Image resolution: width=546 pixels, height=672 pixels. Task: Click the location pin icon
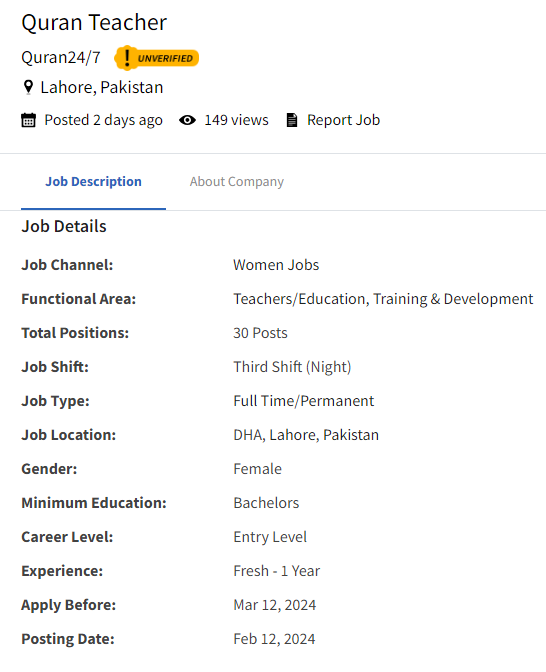(x=28, y=87)
